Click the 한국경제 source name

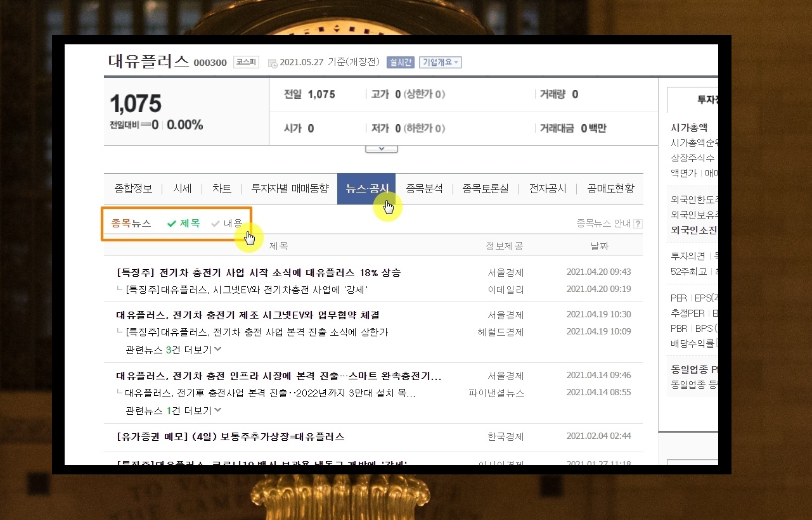[506, 437]
